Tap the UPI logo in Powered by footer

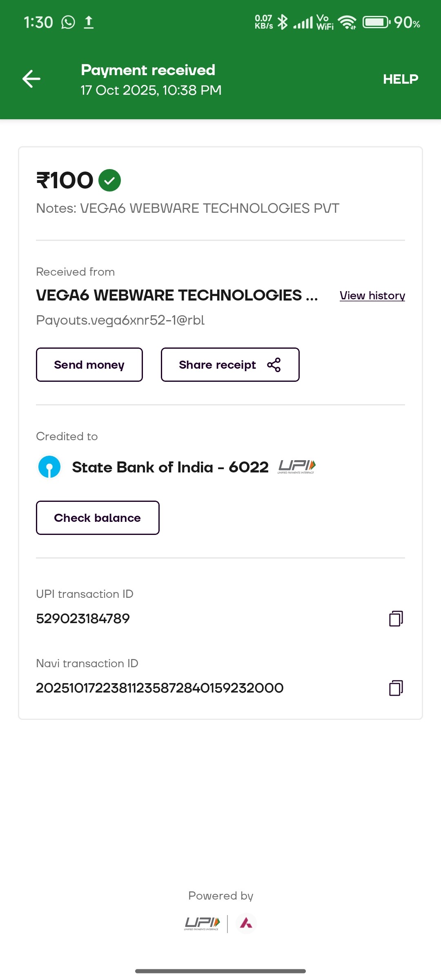pos(202,923)
